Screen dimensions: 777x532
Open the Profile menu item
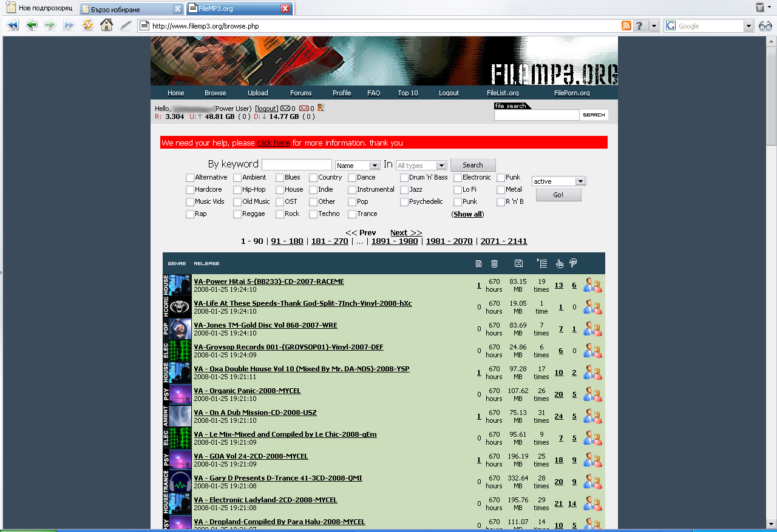342,93
